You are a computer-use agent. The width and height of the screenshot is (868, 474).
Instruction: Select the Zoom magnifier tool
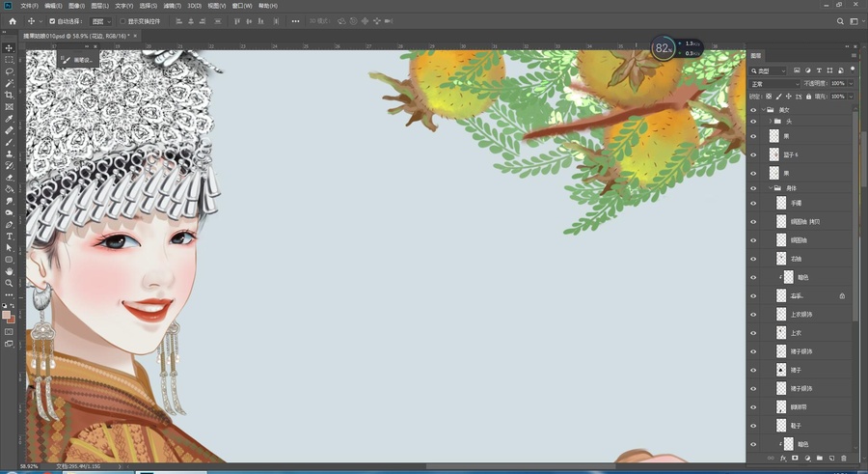[x=9, y=283]
